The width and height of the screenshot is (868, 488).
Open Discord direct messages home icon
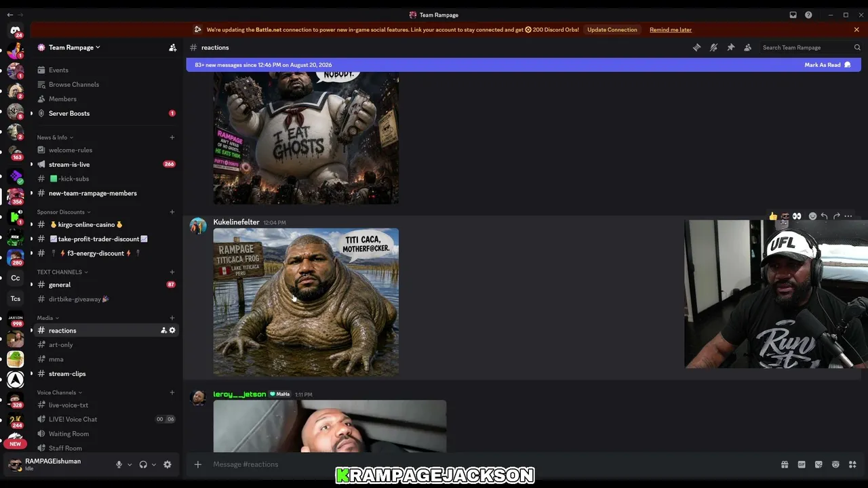tap(15, 30)
